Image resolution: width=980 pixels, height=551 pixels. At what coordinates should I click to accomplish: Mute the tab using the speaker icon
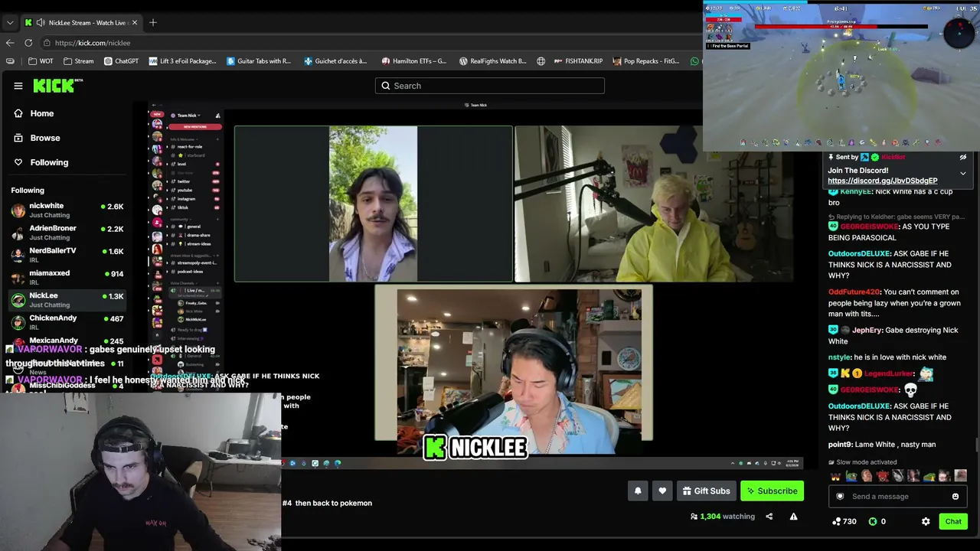tap(40, 22)
